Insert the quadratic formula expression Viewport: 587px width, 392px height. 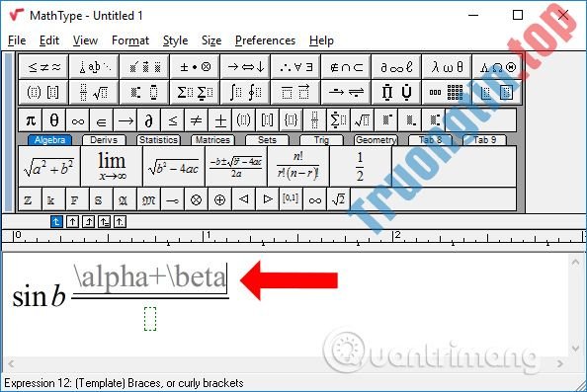[x=236, y=167]
